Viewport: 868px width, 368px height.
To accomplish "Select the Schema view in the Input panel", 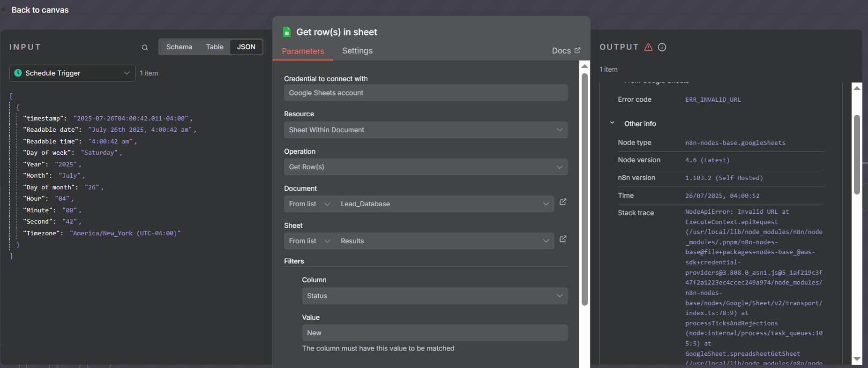I will 180,47.
